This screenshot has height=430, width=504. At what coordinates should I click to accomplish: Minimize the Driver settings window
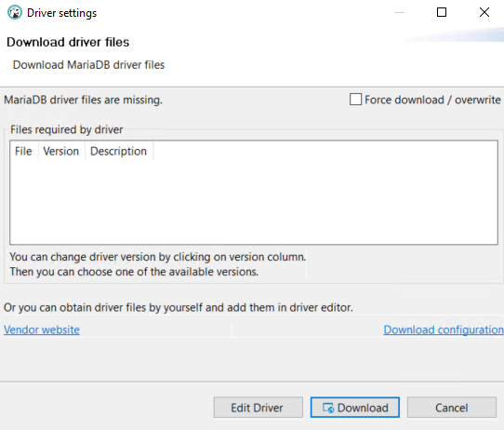coord(400,12)
